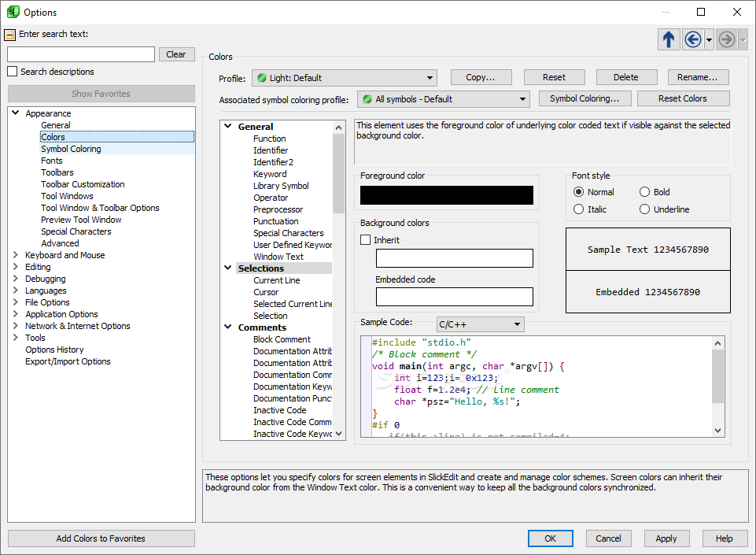Click the Show Favorites button
Screen dimensions: 756x555
101,94
